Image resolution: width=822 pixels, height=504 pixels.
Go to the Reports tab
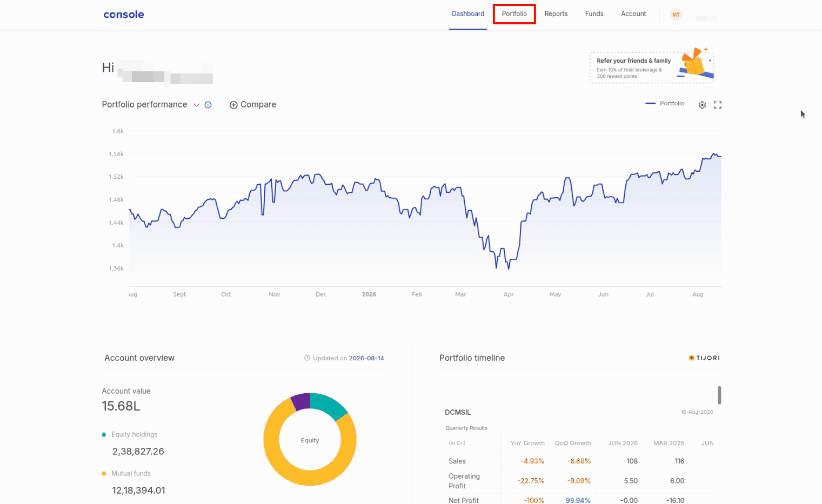point(556,14)
